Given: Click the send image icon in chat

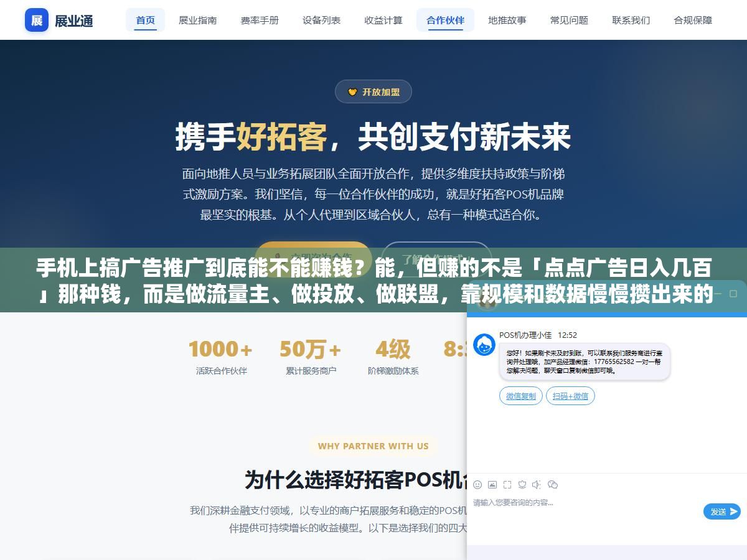Looking at the screenshot, I should (x=492, y=484).
